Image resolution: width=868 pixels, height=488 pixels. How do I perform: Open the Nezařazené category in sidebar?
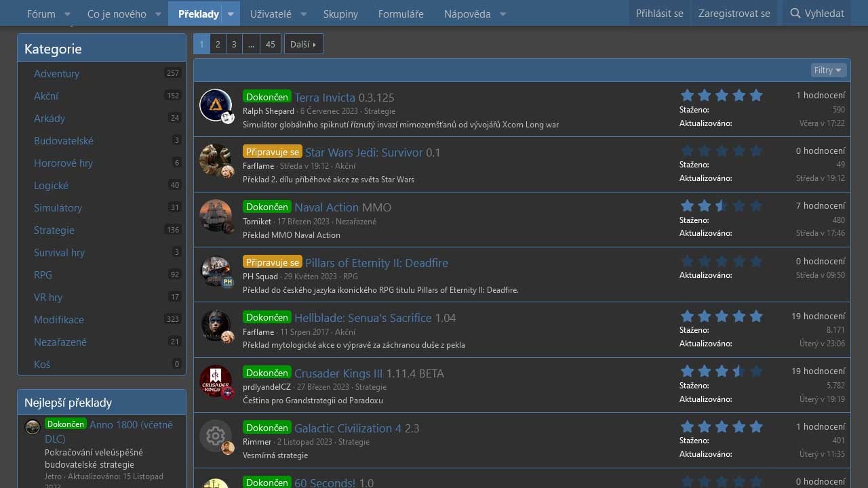coord(60,342)
